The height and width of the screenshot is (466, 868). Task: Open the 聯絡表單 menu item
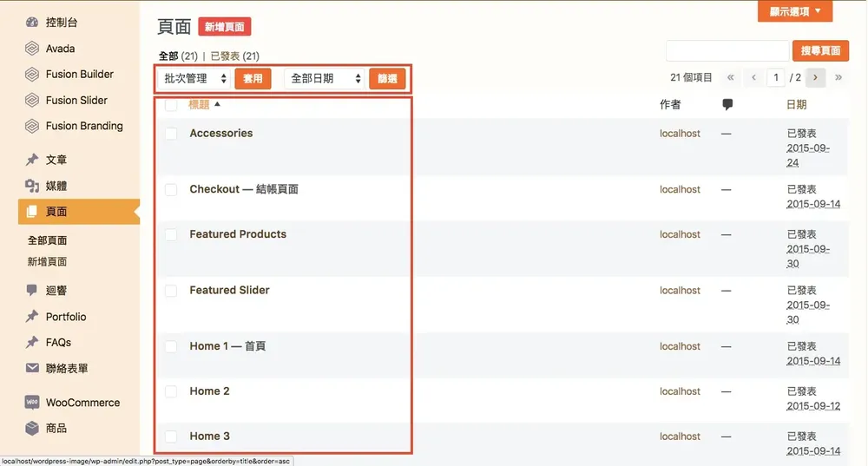(67, 368)
